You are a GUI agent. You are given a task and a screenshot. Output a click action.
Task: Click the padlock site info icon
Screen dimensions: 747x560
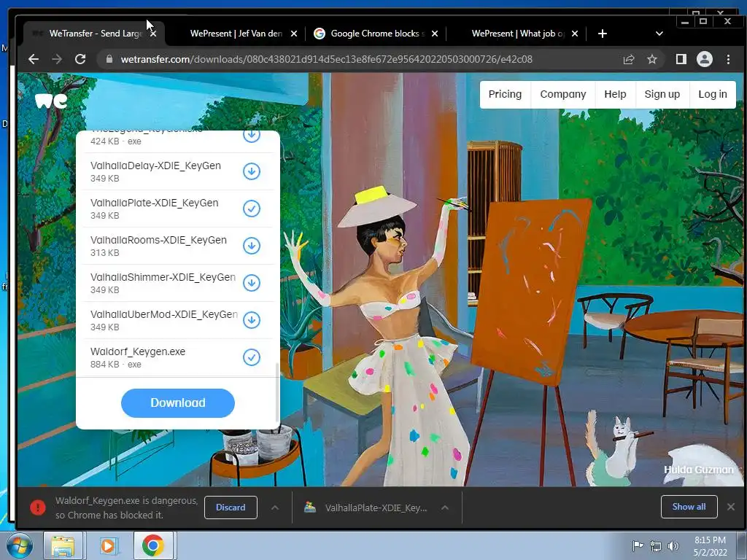point(109,59)
